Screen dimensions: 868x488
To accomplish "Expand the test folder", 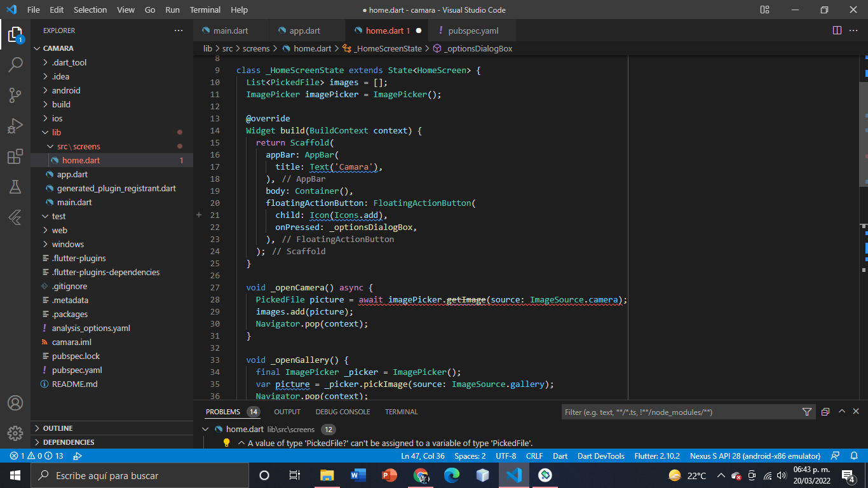I will [x=112, y=216].
